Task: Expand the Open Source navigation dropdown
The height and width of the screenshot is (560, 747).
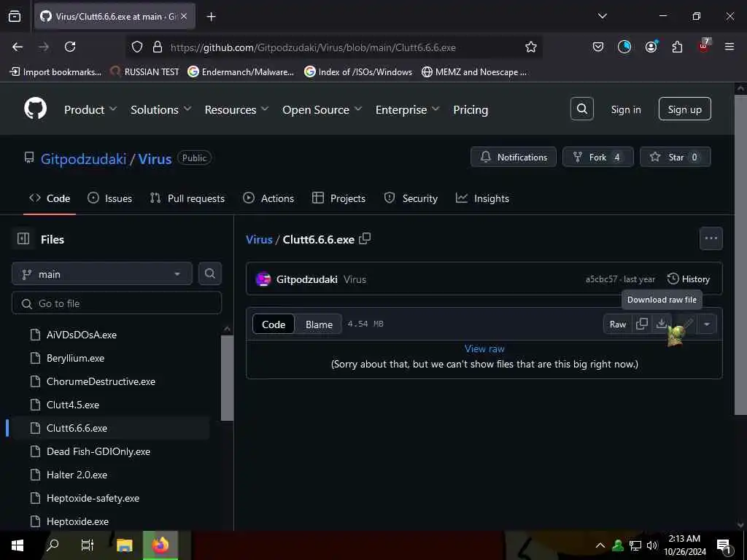Action: pyautogui.click(x=322, y=109)
